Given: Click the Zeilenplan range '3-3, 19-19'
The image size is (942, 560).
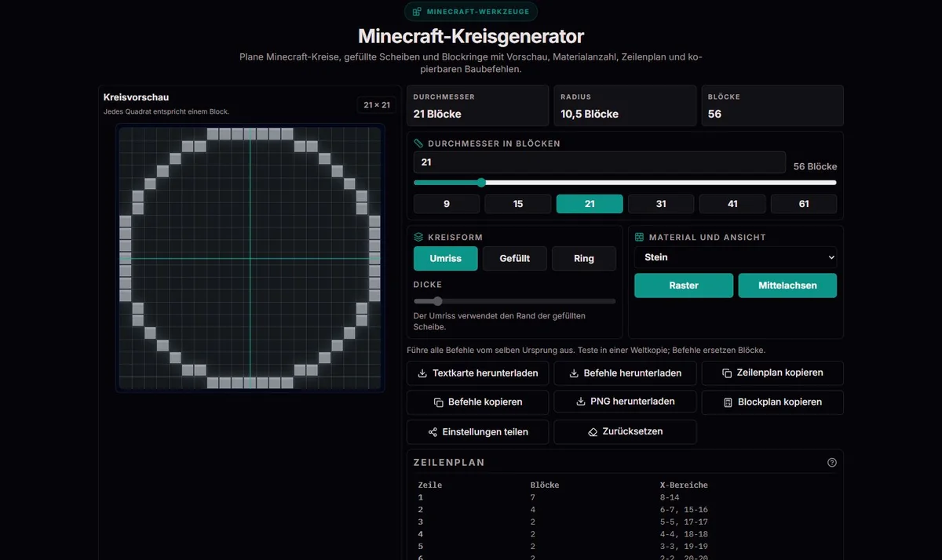Looking at the screenshot, I should pyautogui.click(x=684, y=547).
